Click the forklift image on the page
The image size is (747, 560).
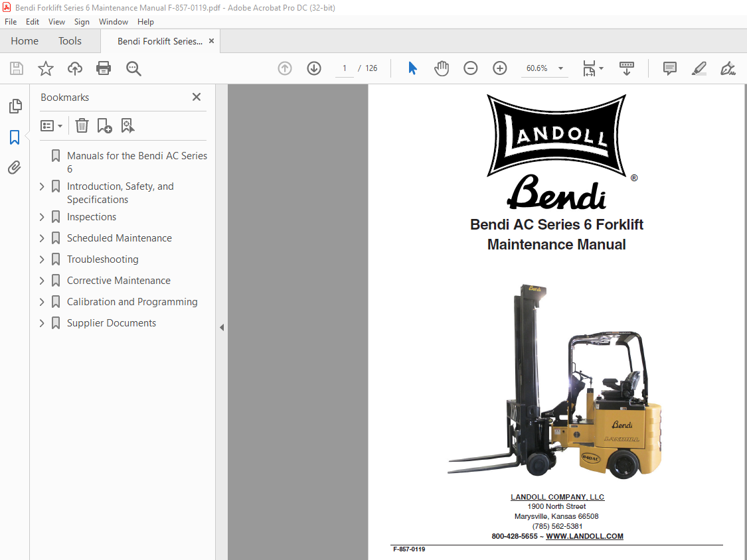coord(555,382)
